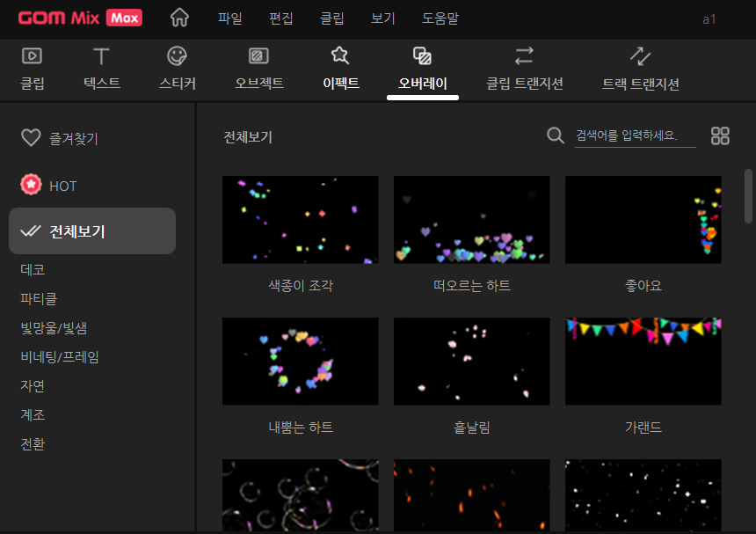
Task: Open 클립 트랜지션 arrows icon
Action: 524,56
